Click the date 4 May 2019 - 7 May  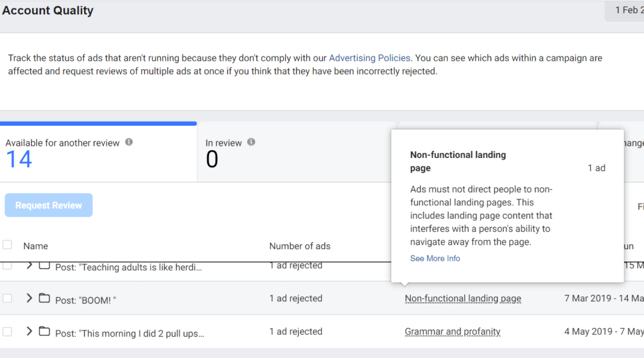click(x=603, y=331)
